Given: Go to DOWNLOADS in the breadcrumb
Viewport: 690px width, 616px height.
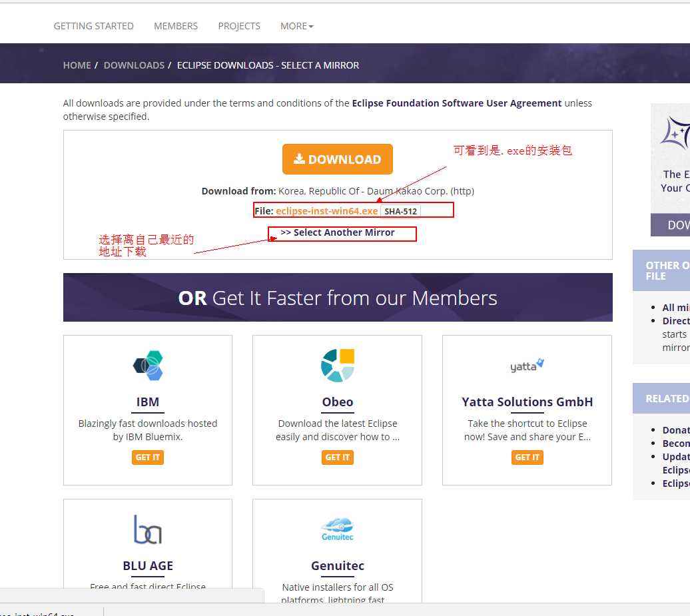Looking at the screenshot, I should point(135,65).
